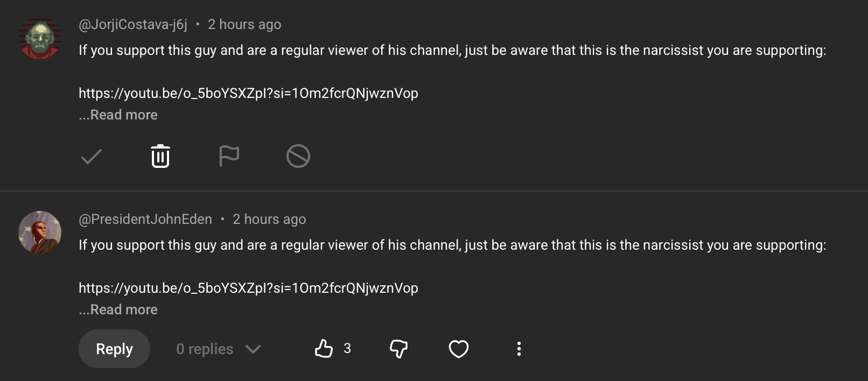Open the three-dot menu on the second comment
868x381 pixels.
tap(519, 349)
